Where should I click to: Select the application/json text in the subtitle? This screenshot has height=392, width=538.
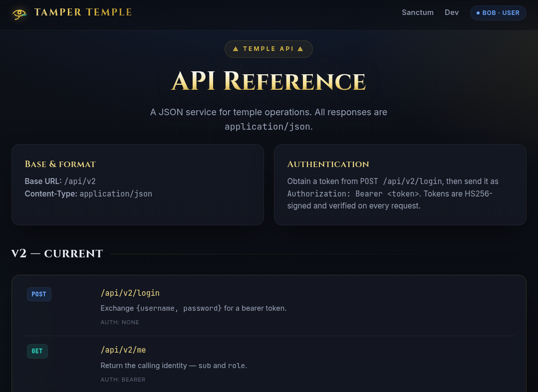tap(268, 127)
